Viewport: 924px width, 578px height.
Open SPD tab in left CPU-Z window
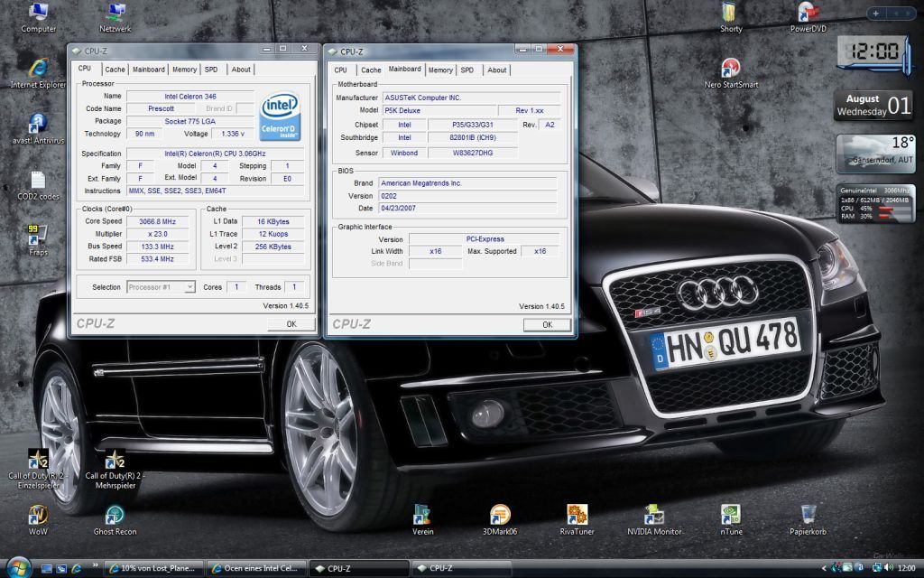211,70
